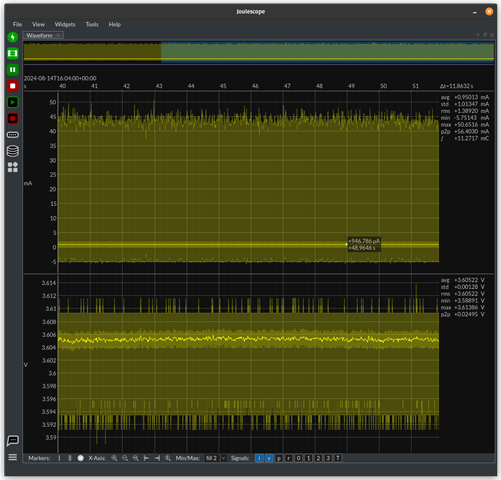Click the first X-Axis zoom in magnifier
501x480 pixels.
pyautogui.click(x=114, y=458)
